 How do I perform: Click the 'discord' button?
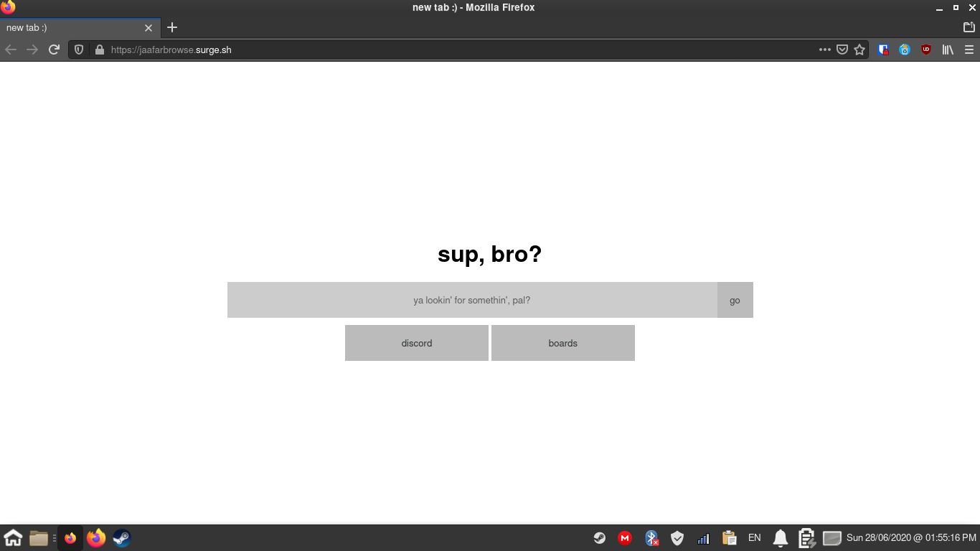click(417, 343)
